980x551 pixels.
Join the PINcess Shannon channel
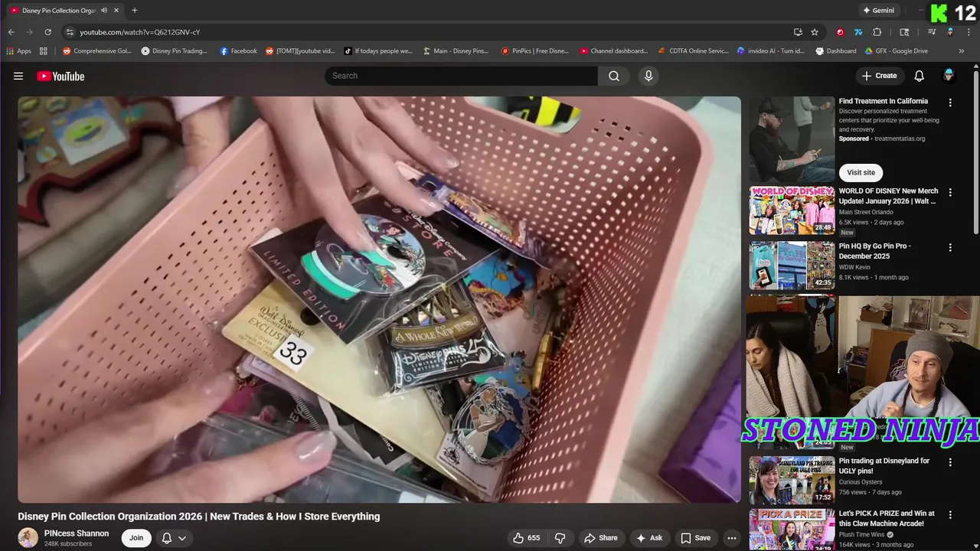click(136, 538)
